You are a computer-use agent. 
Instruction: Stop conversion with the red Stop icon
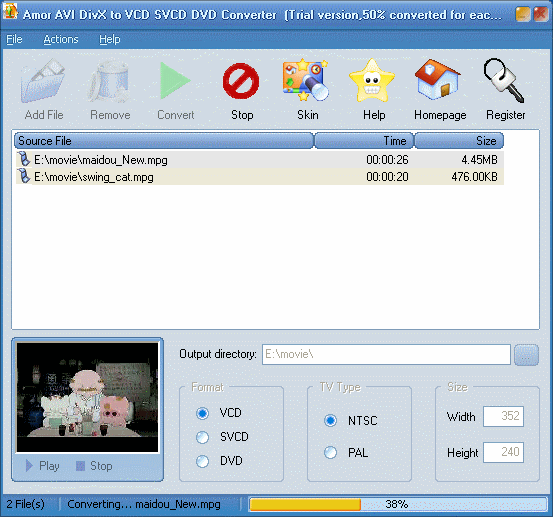pos(241,81)
